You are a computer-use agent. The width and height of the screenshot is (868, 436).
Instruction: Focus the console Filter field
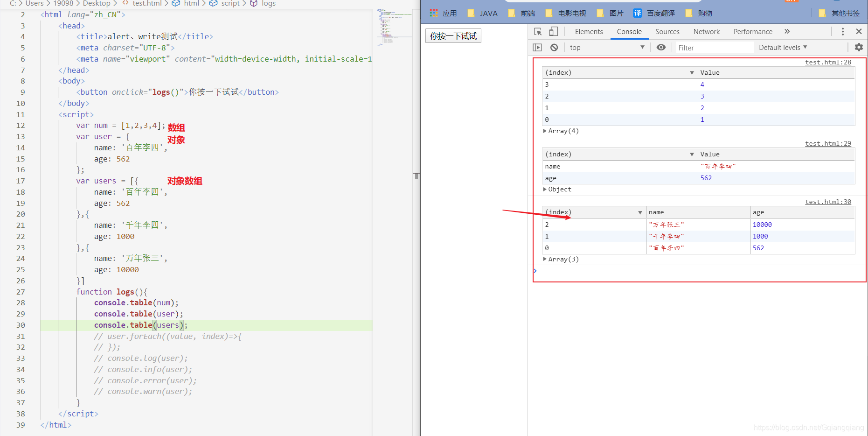point(715,48)
